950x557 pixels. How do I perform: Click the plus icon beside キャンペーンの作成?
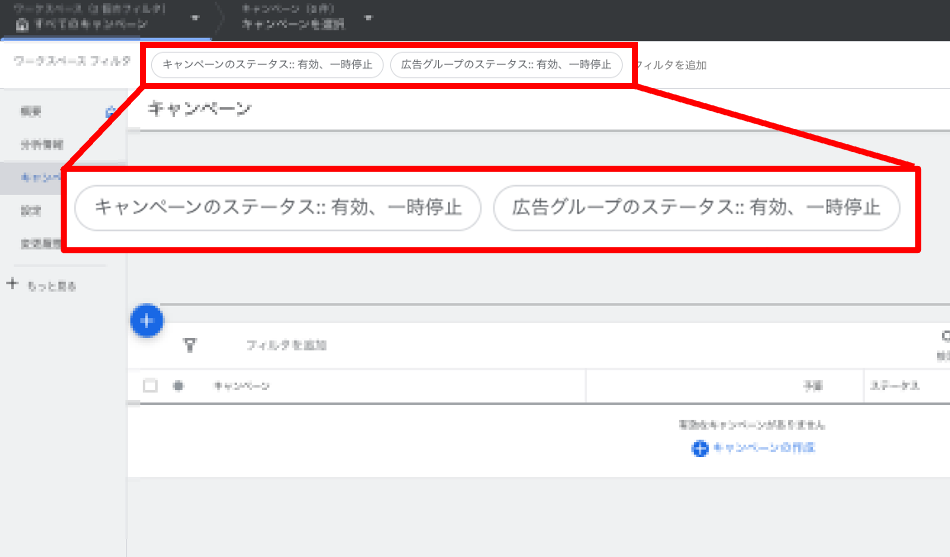tap(700, 449)
